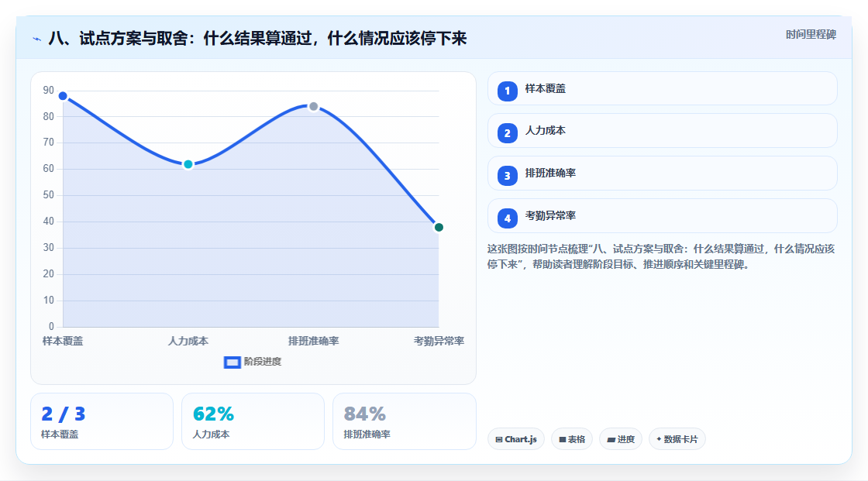Screen dimensions: 868x481
Task: Click the x-axis label 排班准确率
Action: pyautogui.click(x=313, y=341)
